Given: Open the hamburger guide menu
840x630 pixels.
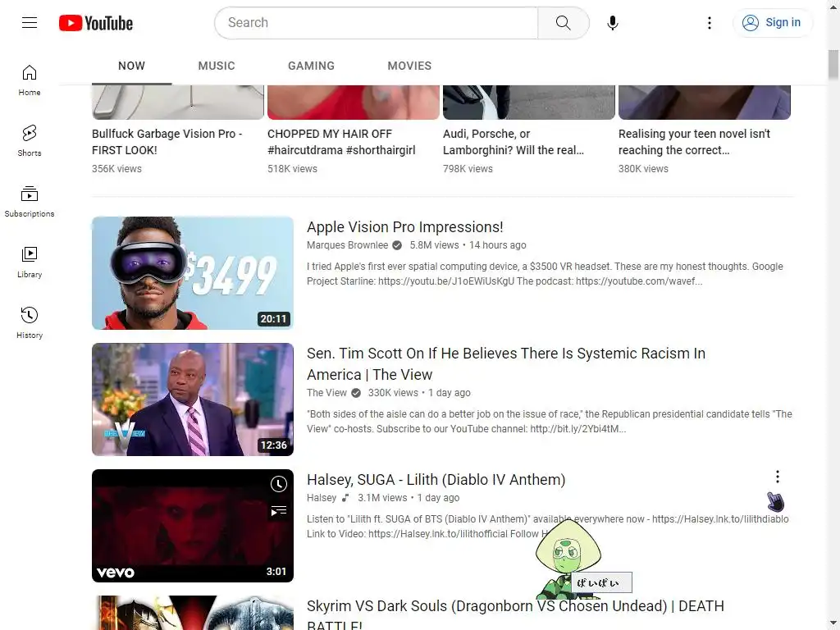Looking at the screenshot, I should [30, 22].
